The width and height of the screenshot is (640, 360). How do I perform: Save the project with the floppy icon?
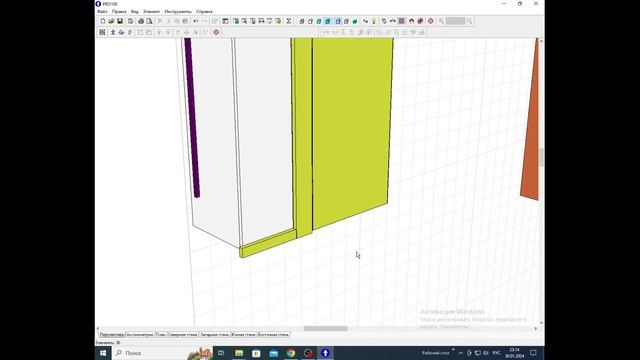coord(120,21)
